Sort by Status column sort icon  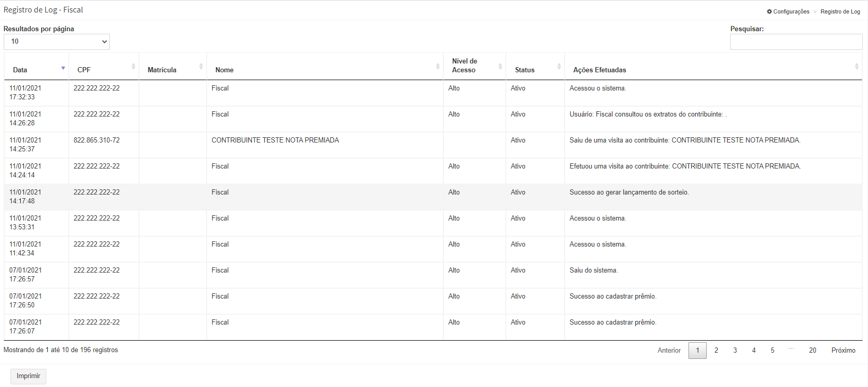pos(559,67)
